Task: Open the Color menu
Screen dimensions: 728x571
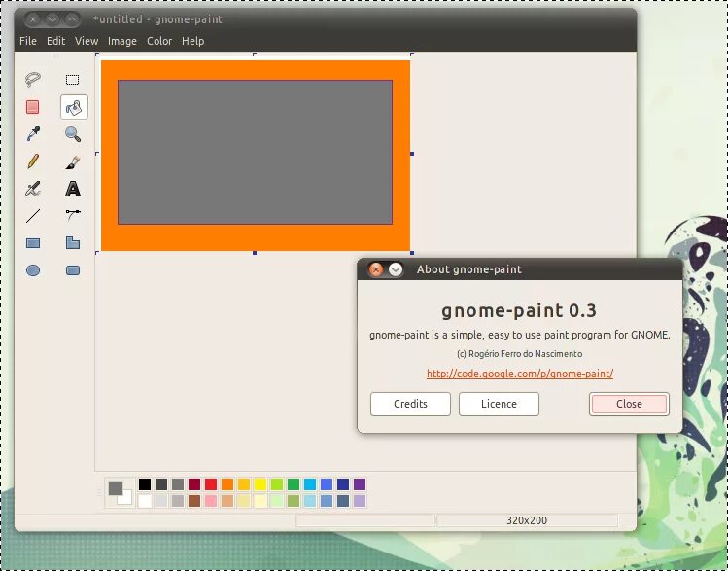Action: pyautogui.click(x=159, y=41)
